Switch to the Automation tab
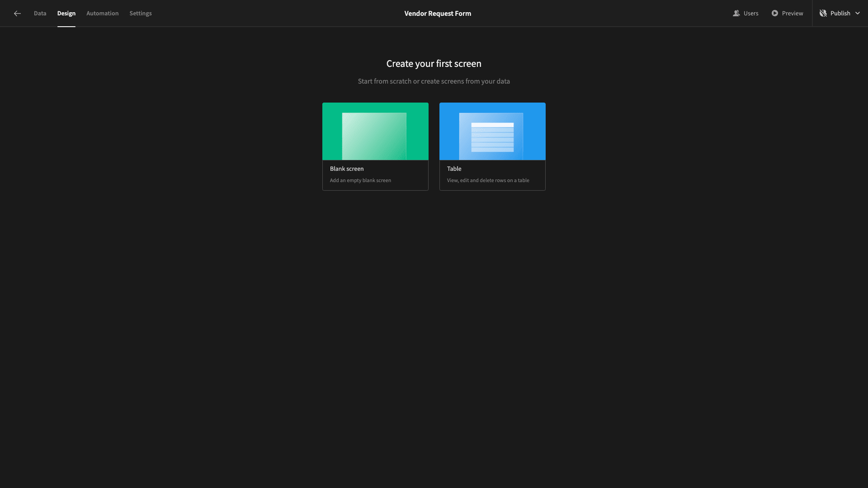 [x=103, y=14]
